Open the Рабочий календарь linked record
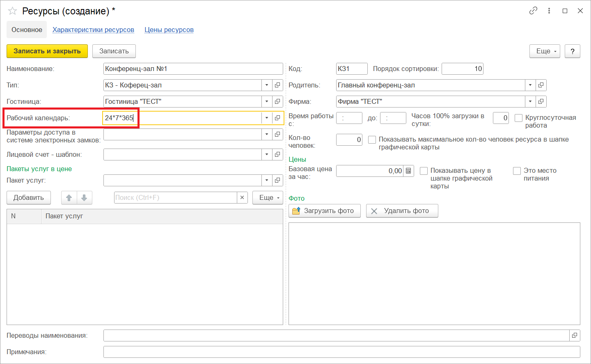Image resolution: width=591 pixels, height=364 pixels. tap(277, 118)
